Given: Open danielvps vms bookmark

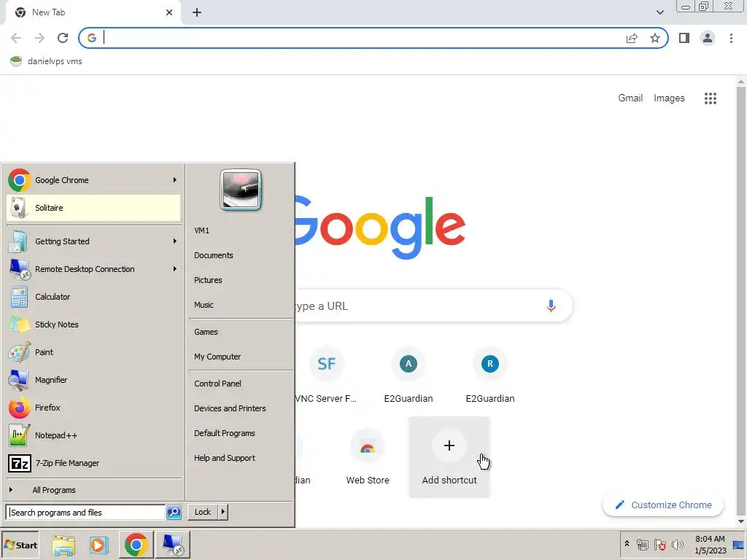Looking at the screenshot, I should point(46,61).
